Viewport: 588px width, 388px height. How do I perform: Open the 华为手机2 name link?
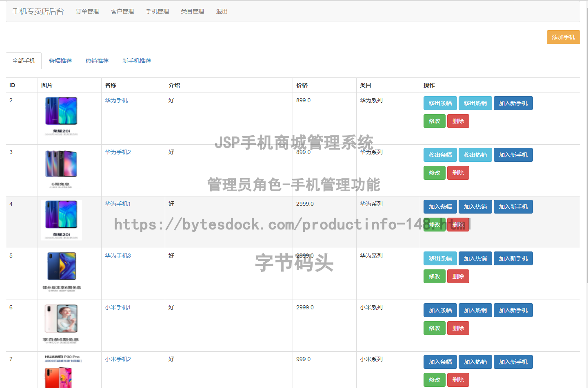click(118, 152)
